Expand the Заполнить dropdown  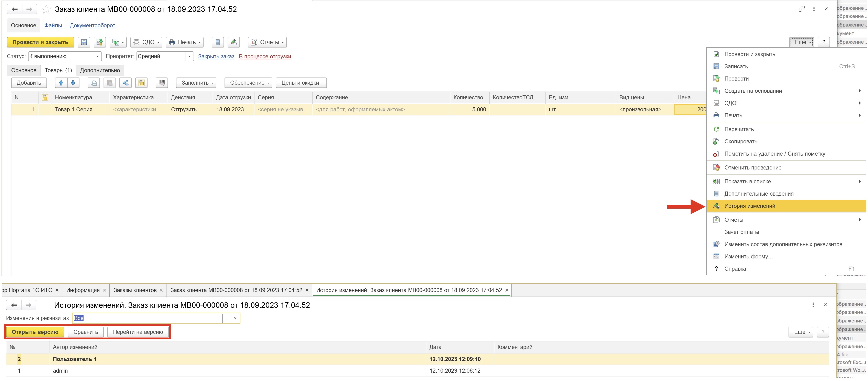(196, 83)
